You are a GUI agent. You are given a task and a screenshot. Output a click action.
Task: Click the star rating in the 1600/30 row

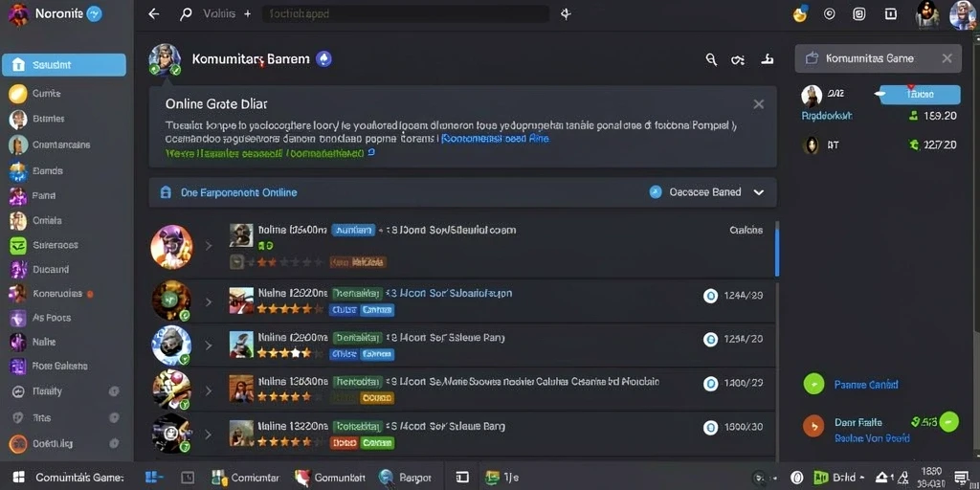291,441
